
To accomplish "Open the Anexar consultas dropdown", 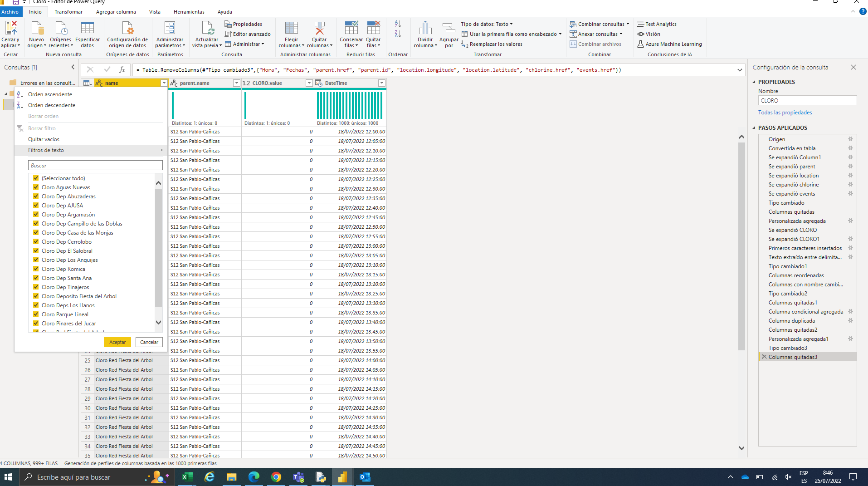I will pyautogui.click(x=596, y=34).
